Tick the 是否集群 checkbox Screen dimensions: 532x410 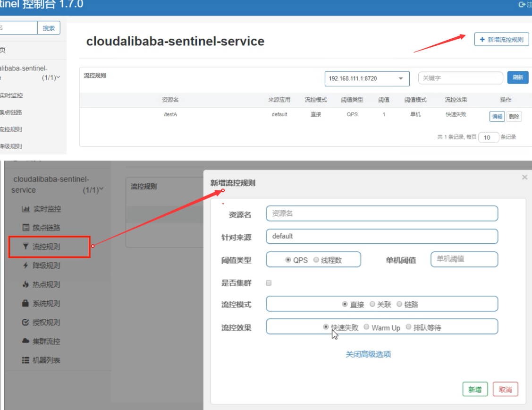pos(269,283)
